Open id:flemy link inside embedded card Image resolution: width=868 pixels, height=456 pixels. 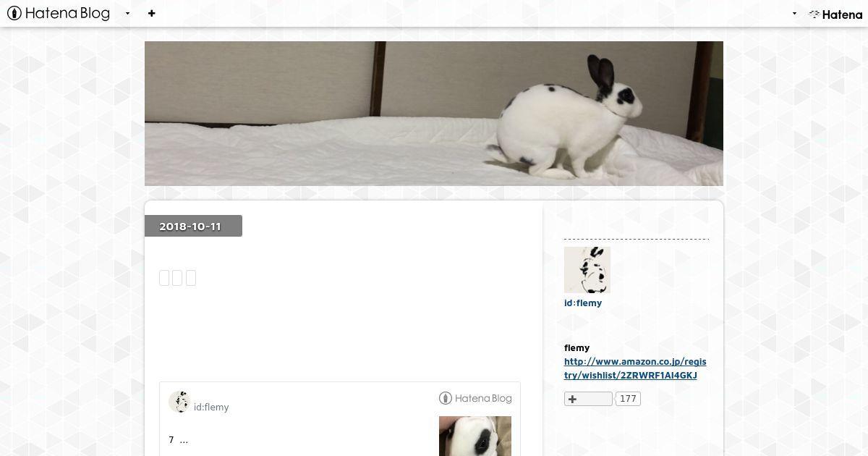point(211,407)
